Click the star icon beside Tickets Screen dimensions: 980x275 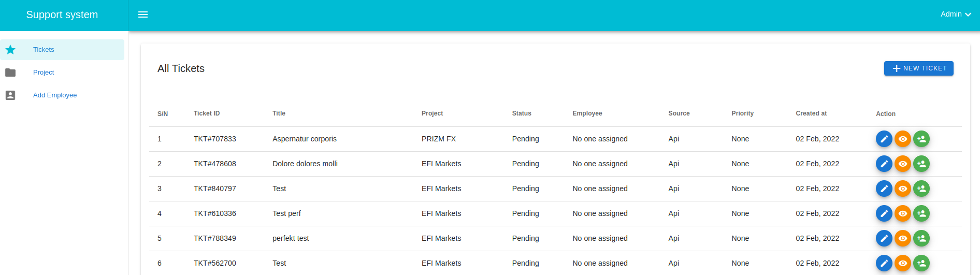pyautogui.click(x=10, y=50)
